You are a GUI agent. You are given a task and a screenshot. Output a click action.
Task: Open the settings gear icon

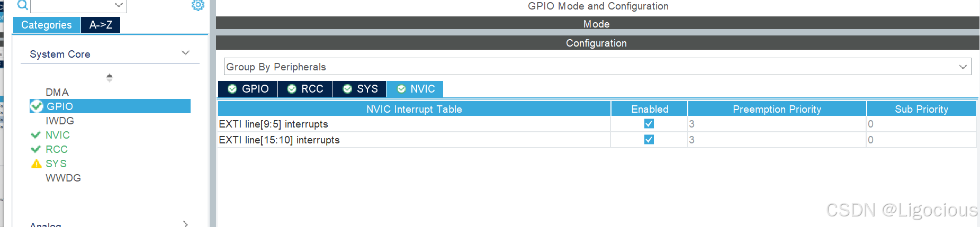(x=198, y=5)
